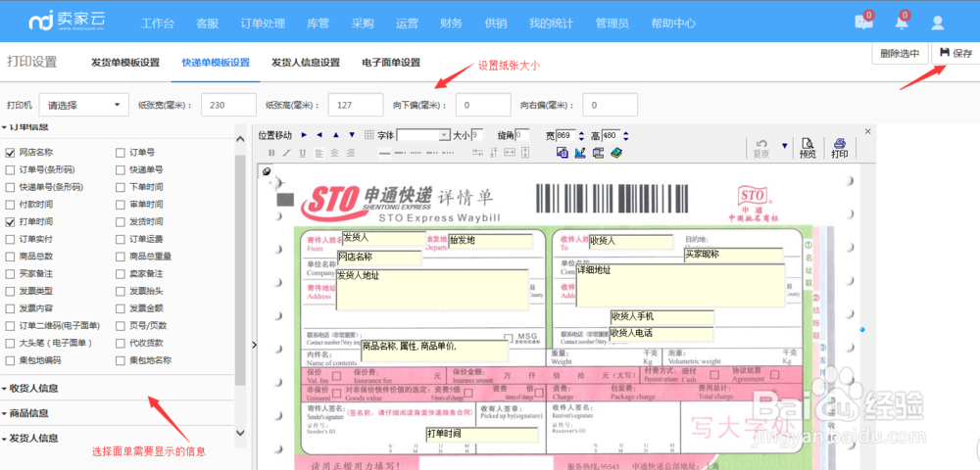Apply underline formatting (U)

(x=303, y=153)
